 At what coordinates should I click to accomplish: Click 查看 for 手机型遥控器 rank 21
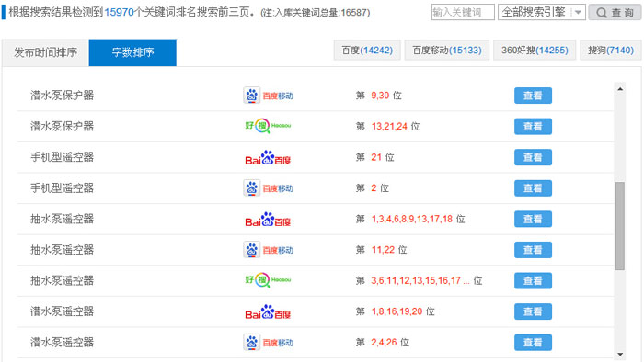[533, 157]
